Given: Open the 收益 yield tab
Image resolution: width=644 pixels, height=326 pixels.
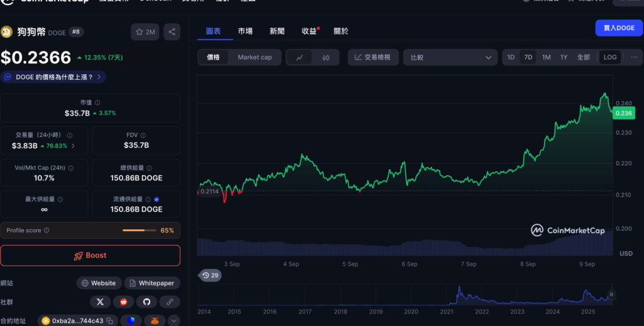Looking at the screenshot, I should 309,31.
